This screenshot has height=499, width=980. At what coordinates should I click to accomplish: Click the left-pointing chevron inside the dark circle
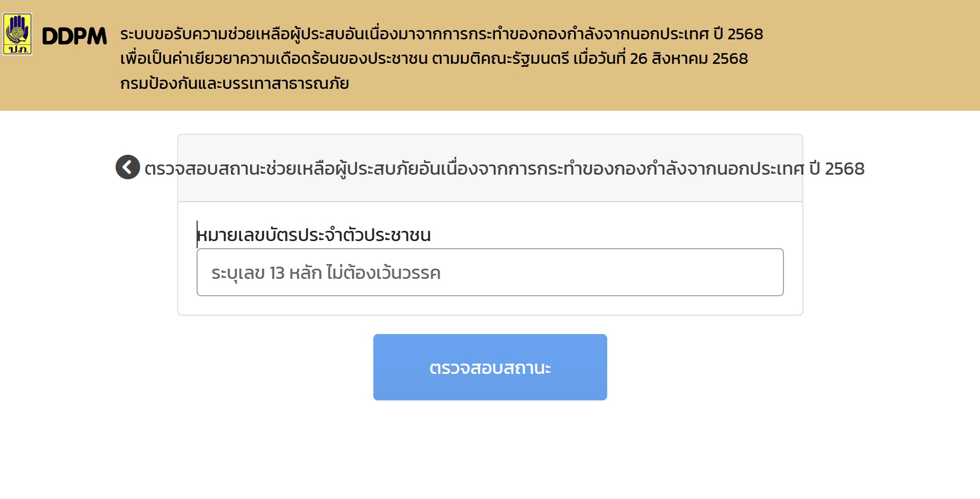point(128,167)
